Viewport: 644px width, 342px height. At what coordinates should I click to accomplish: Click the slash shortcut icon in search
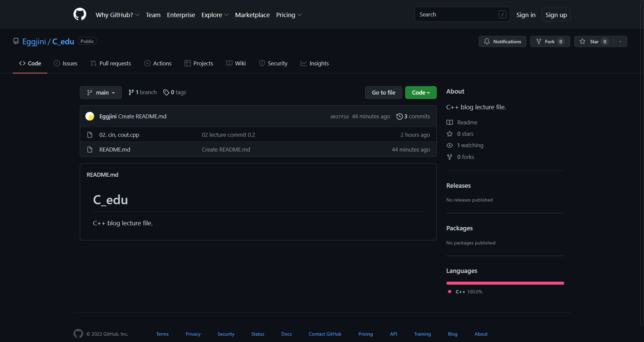pos(502,14)
